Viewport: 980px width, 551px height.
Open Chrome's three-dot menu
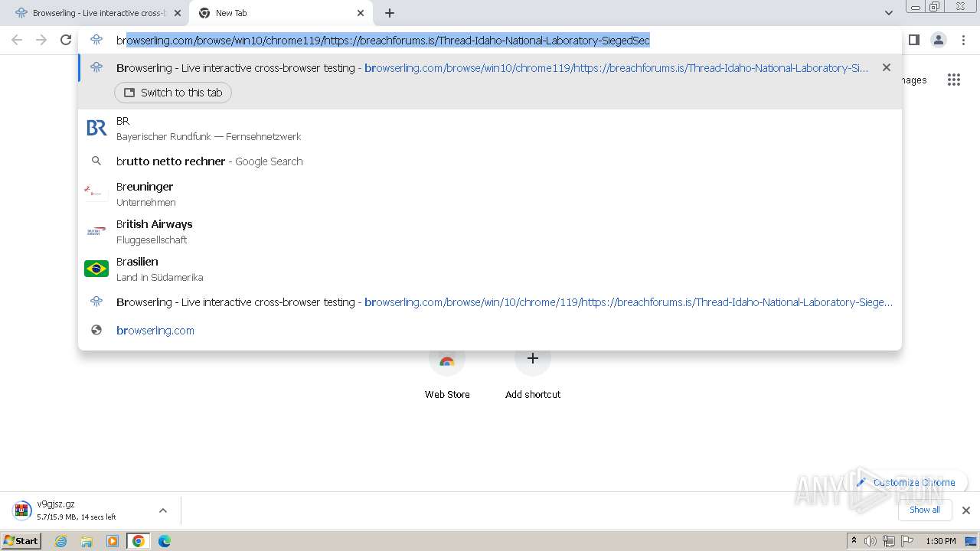[x=963, y=40]
